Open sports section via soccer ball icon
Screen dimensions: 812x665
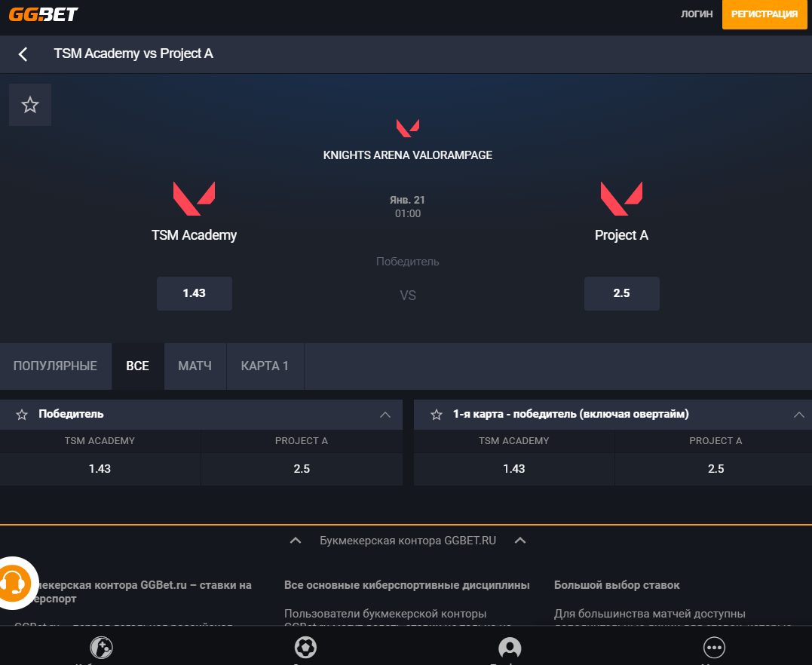[305, 648]
